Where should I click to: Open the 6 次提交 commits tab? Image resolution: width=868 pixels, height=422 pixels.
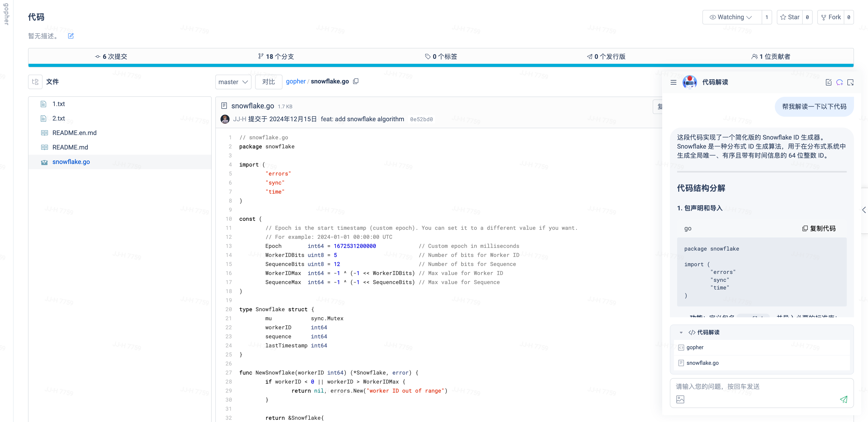click(x=111, y=56)
